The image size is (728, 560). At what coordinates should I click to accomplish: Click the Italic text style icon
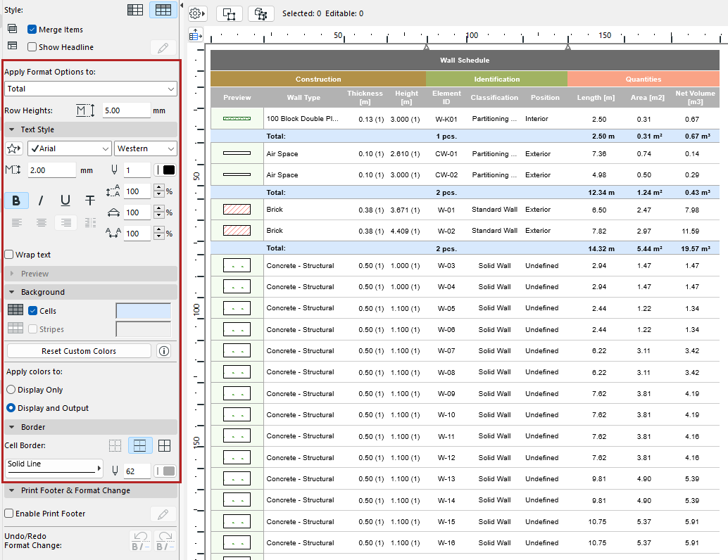[x=41, y=201]
